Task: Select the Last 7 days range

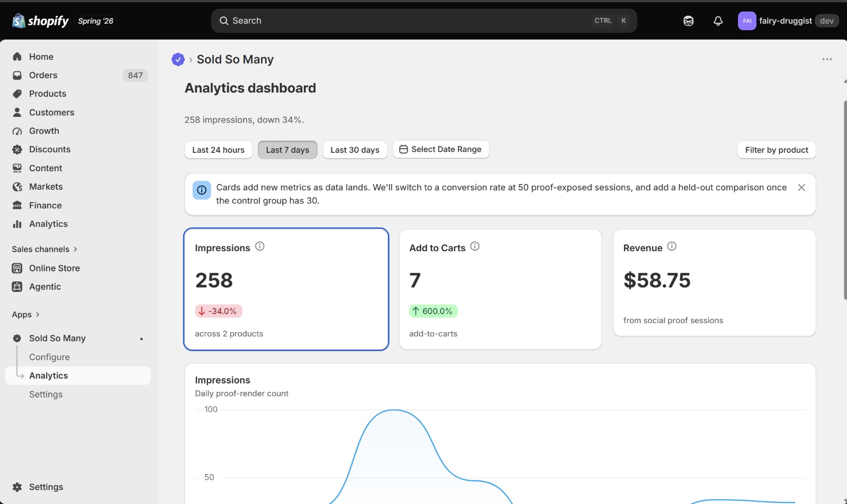Action: point(287,150)
